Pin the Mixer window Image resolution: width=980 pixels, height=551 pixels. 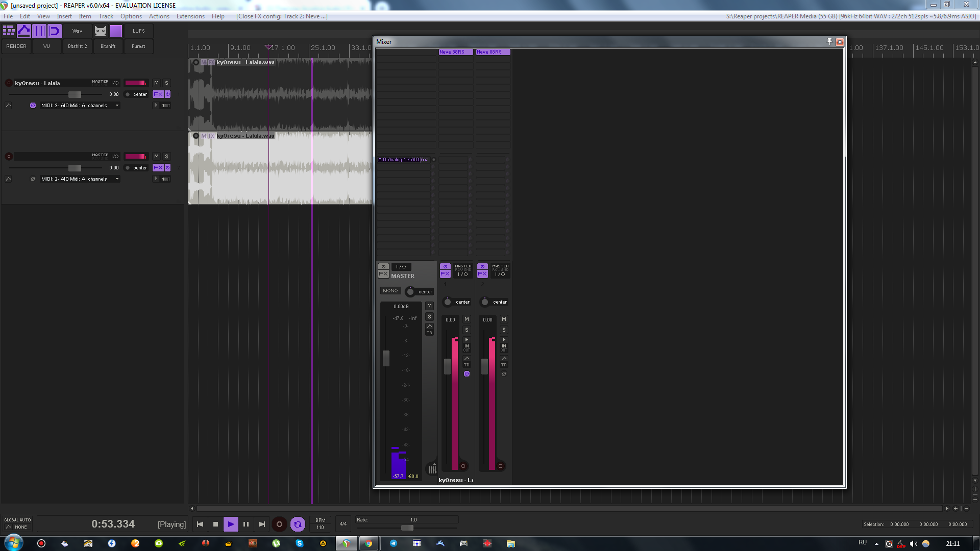pos(830,42)
